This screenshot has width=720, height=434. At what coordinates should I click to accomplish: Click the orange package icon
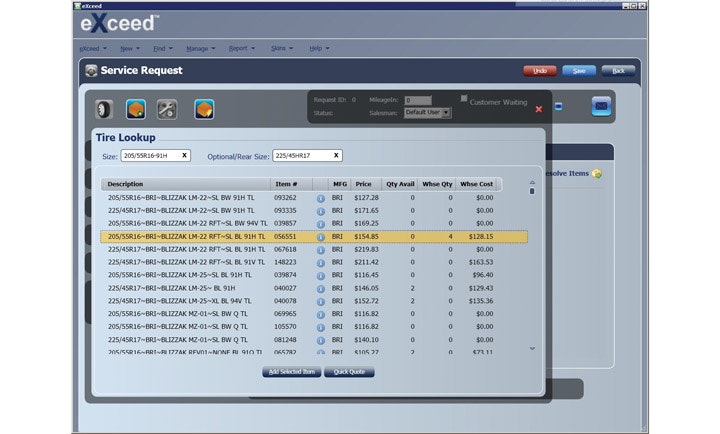[204, 110]
